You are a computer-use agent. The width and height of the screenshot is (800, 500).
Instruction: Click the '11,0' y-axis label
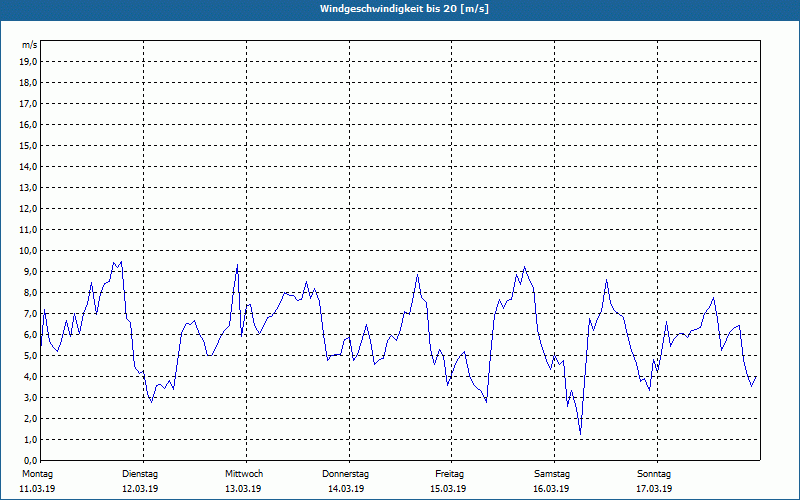28,230
